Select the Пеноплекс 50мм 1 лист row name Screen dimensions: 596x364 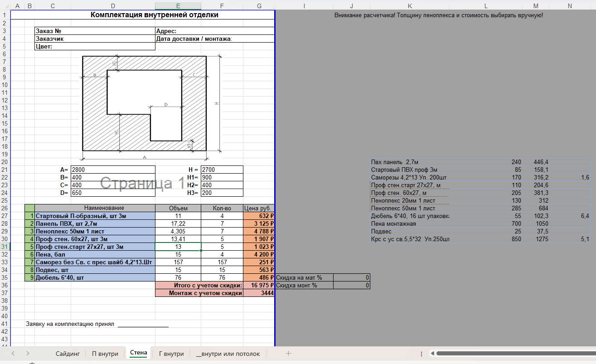coord(95,231)
